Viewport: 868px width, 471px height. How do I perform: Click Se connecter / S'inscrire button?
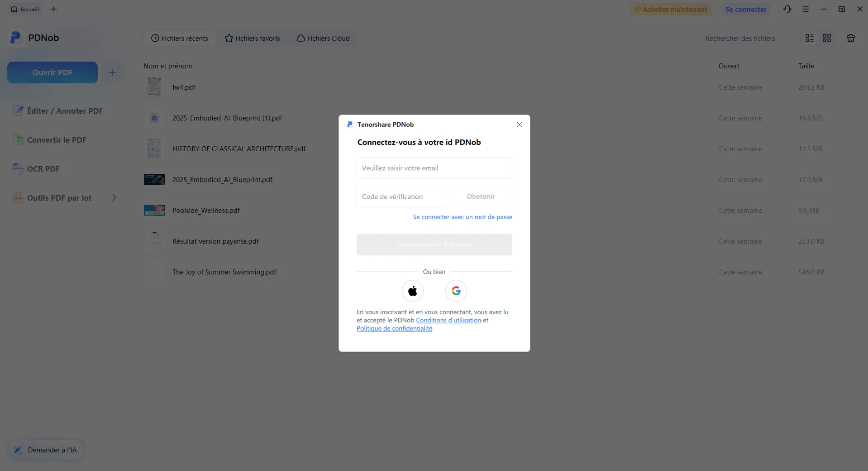click(x=434, y=245)
